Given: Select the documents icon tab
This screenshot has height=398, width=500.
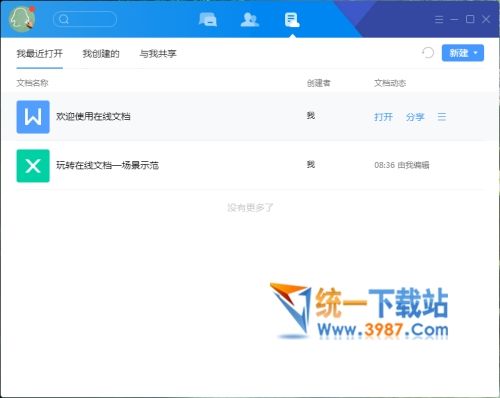Looking at the screenshot, I should pos(292,20).
